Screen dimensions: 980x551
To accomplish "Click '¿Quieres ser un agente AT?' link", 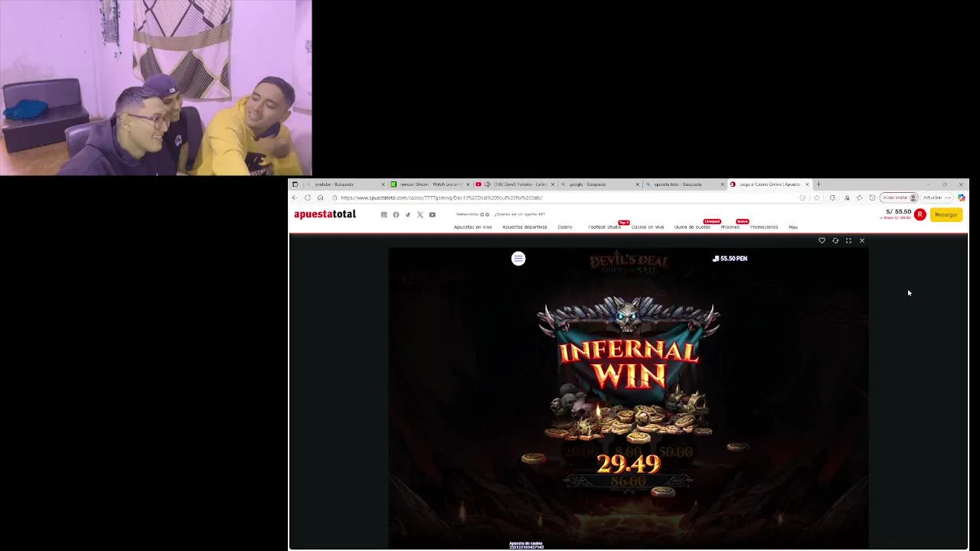I will point(520,214).
